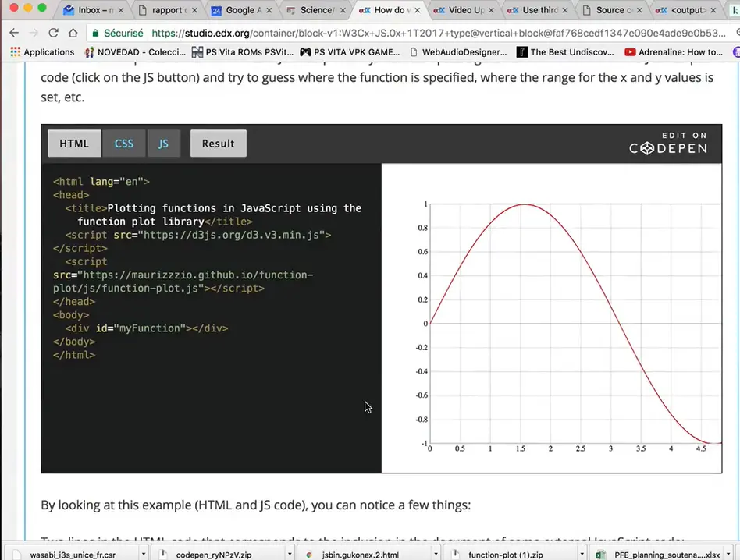Open Edit on CodePen logo link

click(x=667, y=144)
